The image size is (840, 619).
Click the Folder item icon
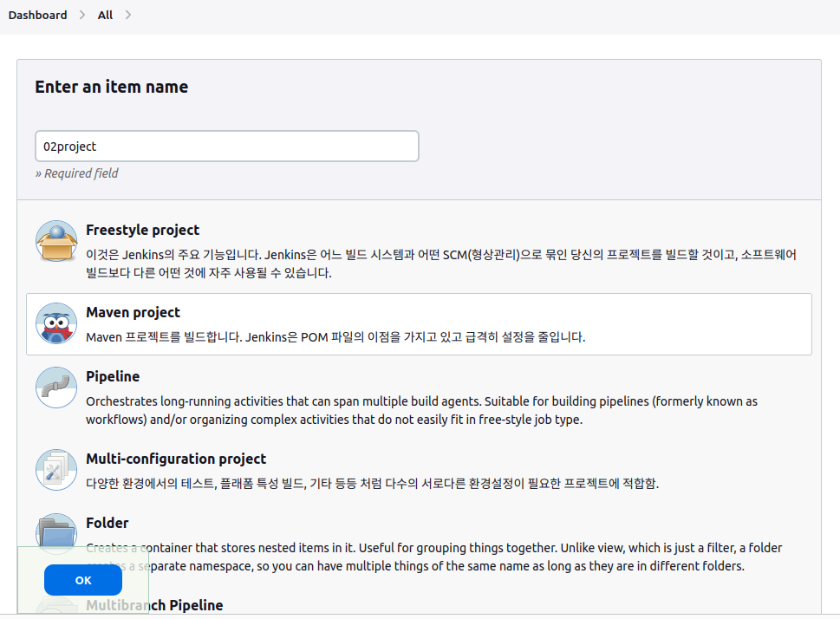tap(56, 534)
